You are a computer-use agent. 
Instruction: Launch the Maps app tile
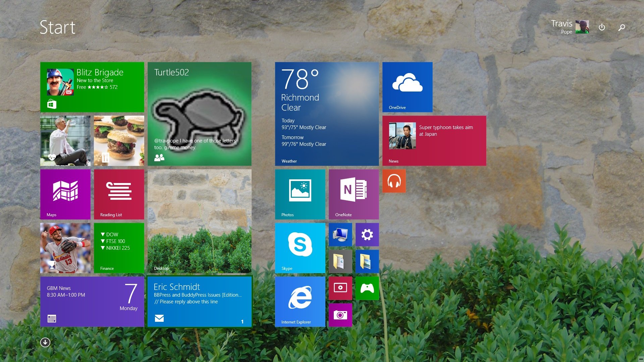click(65, 194)
